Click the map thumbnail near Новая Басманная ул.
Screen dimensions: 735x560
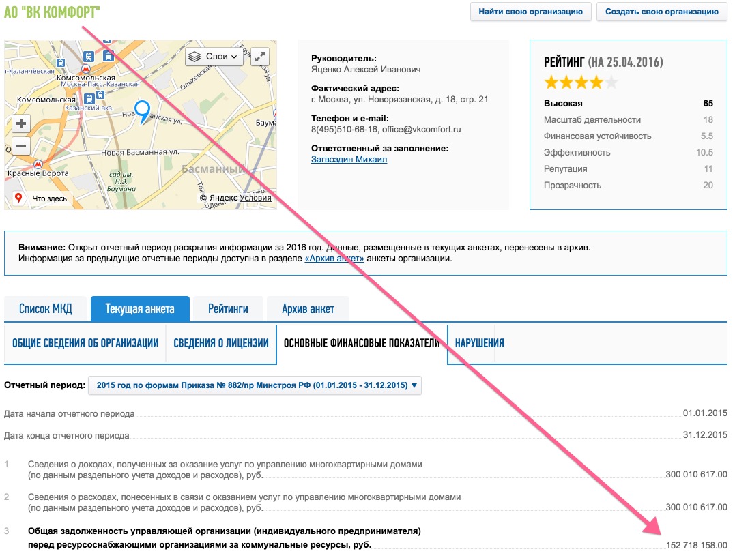coord(140,152)
